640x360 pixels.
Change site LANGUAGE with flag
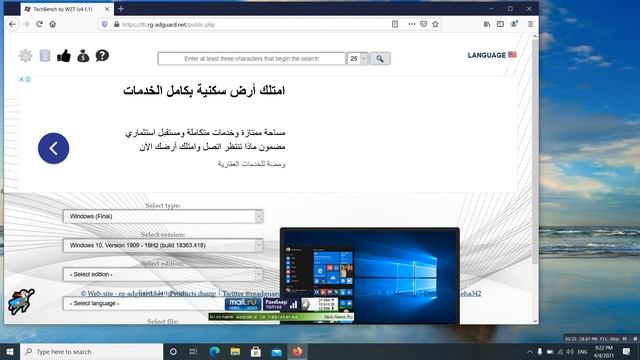pyautogui.click(x=492, y=55)
